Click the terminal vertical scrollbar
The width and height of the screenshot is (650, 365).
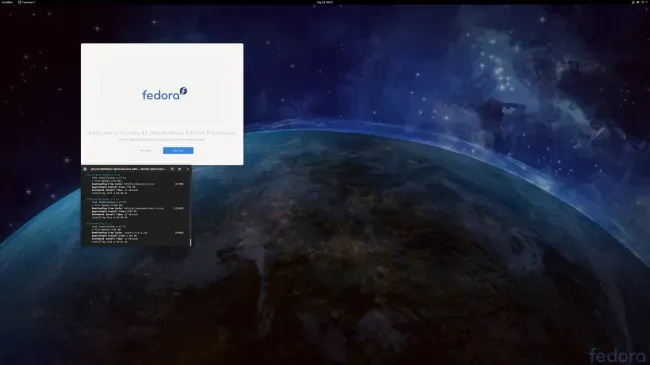pos(190,242)
